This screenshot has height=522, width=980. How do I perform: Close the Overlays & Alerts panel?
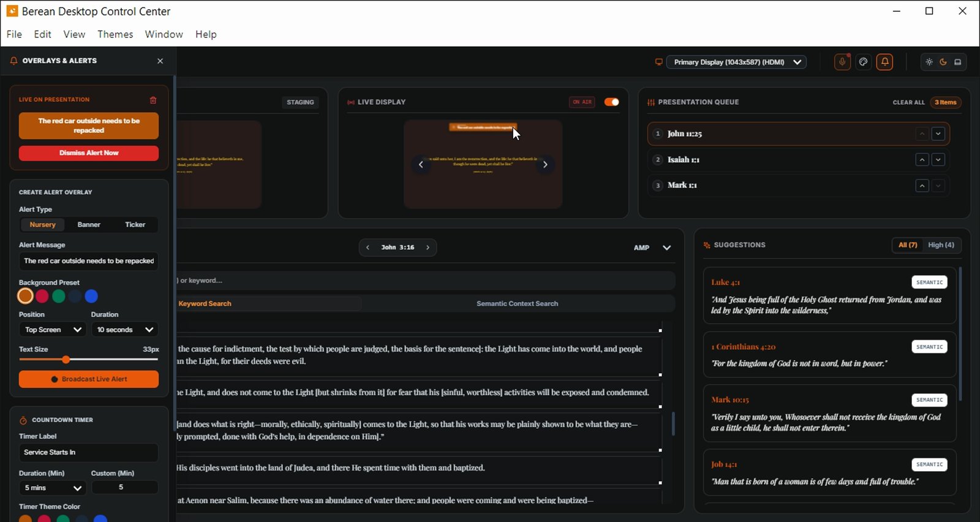coord(160,61)
